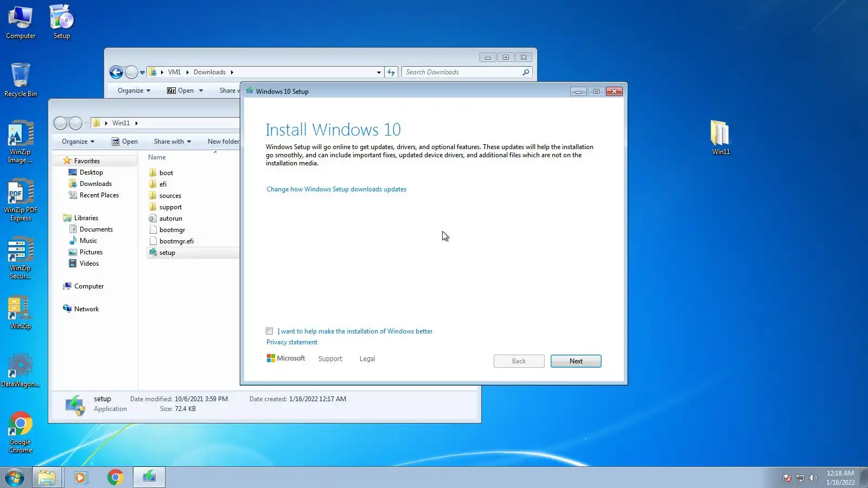
Task: Open the Action Center flag tray icon
Action: [787, 478]
